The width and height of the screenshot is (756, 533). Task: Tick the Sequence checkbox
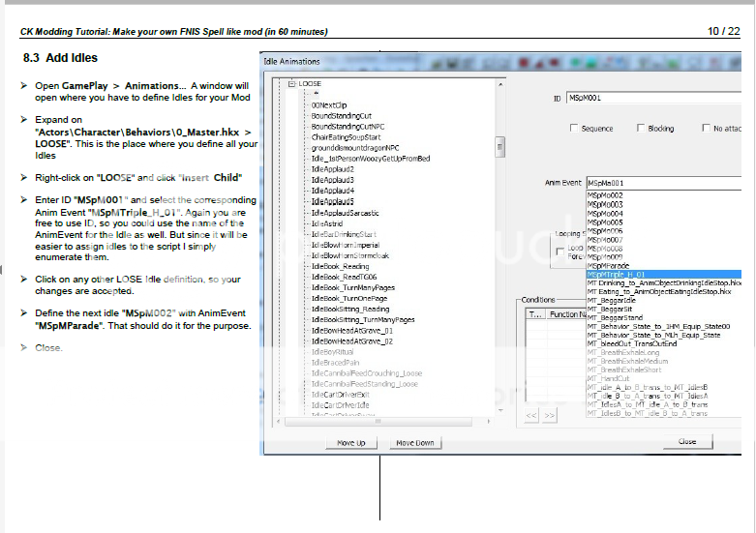point(575,128)
